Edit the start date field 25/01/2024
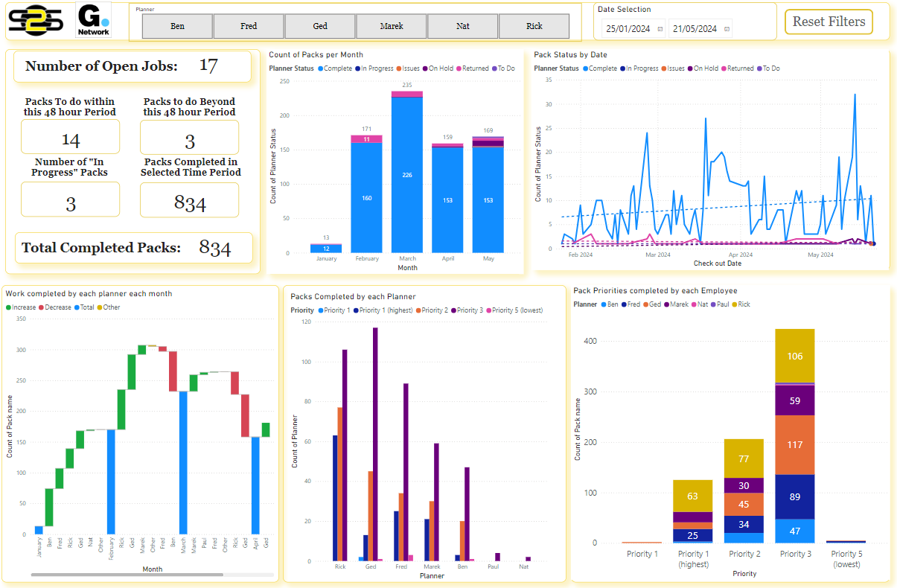Image resolution: width=897 pixels, height=588 pixels. tap(628, 29)
